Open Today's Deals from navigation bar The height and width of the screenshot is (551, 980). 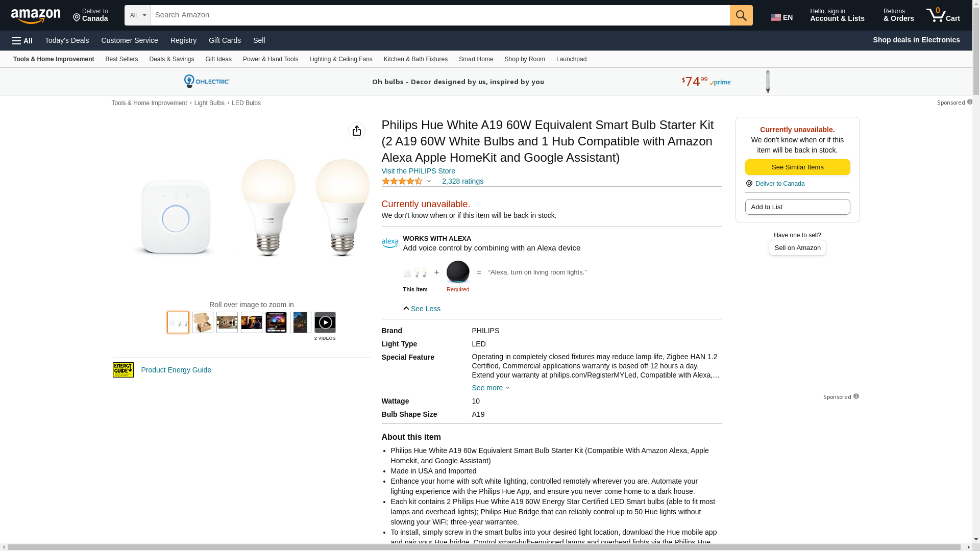67,40
